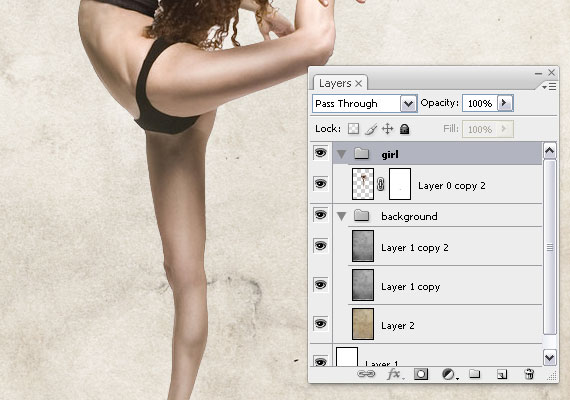
Task: Create a new group with folder icon
Action: tap(474, 374)
